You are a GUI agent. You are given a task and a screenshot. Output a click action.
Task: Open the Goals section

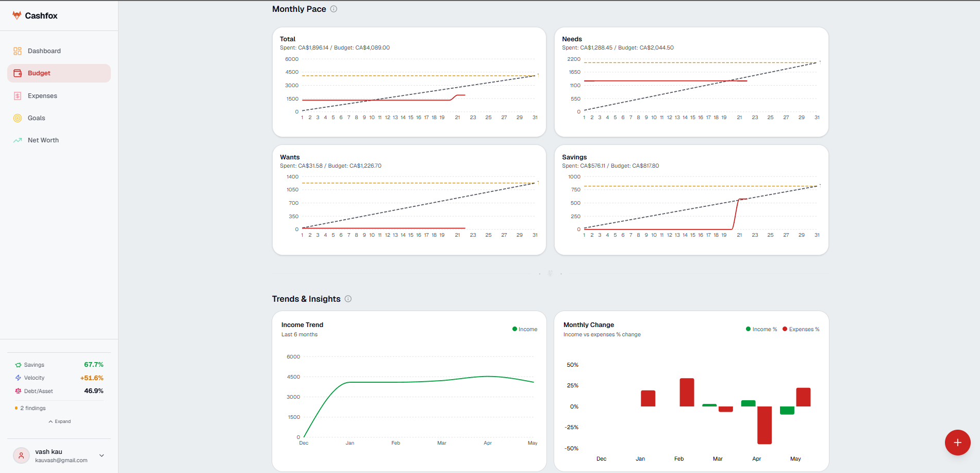[x=59, y=118]
